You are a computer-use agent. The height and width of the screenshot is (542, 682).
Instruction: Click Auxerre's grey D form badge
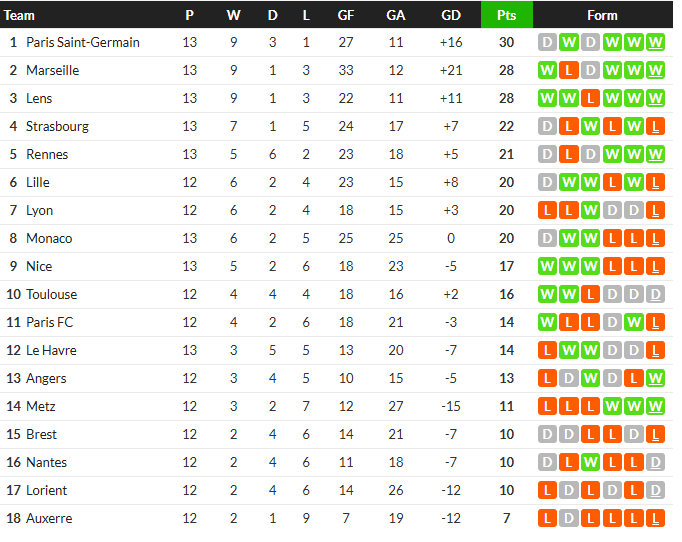(569, 518)
